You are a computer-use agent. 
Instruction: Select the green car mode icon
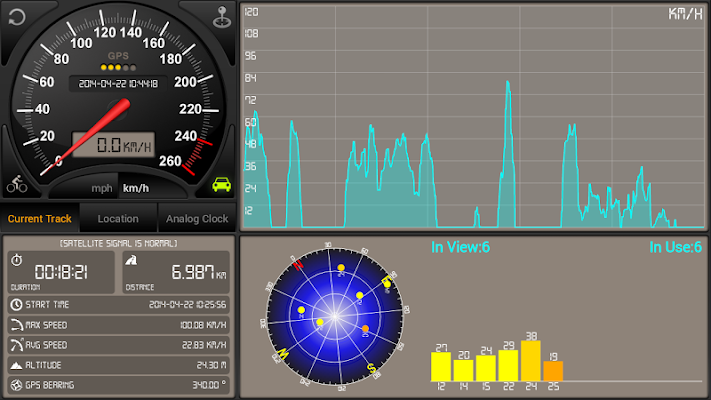221,185
